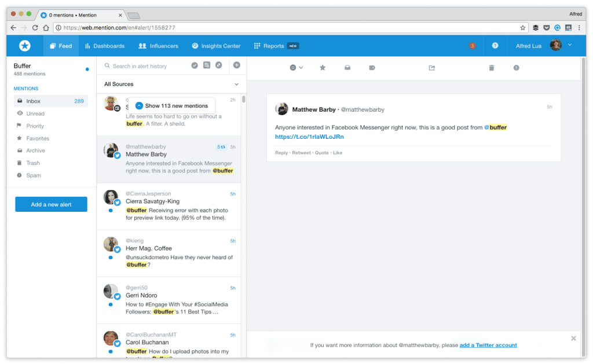Select the Unread folder
This screenshot has height=364, width=593.
click(x=51, y=113)
